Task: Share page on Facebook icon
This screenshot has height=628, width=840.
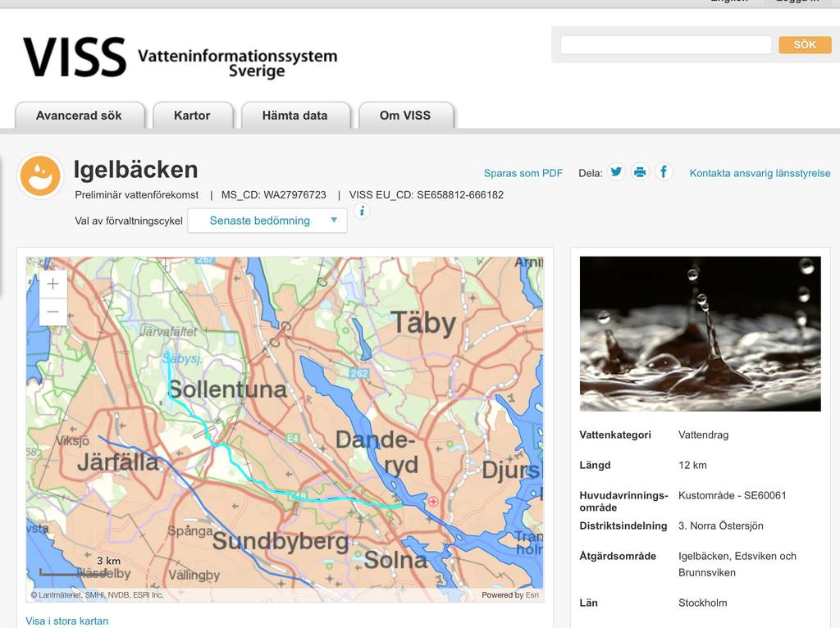Action: 663,172
